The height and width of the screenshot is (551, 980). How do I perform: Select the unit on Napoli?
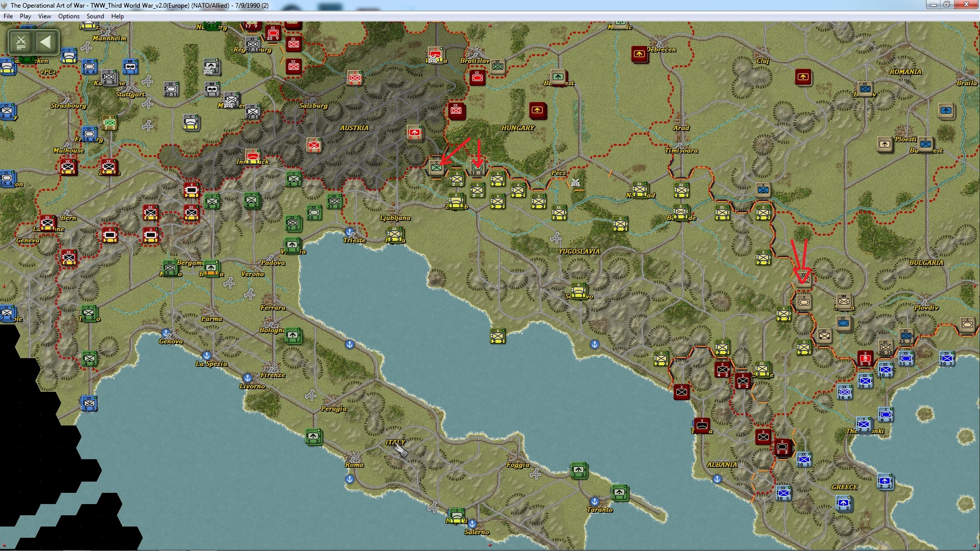tap(456, 515)
